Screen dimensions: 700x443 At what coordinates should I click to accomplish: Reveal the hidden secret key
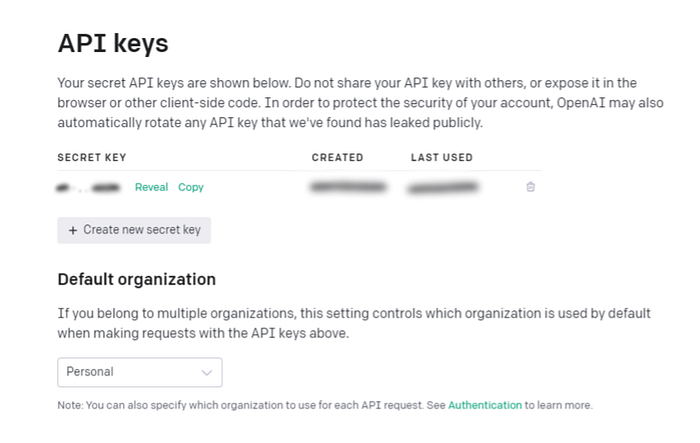pyautogui.click(x=151, y=187)
